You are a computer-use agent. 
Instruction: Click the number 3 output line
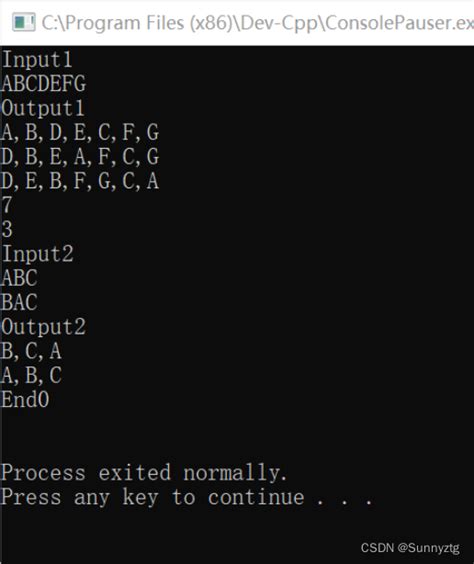tap(7, 229)
